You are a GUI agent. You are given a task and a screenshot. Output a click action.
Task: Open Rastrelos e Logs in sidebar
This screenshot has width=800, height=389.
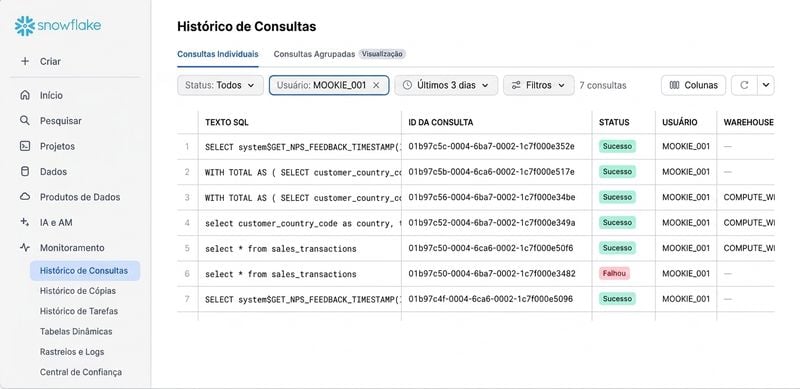pos(72,352)
